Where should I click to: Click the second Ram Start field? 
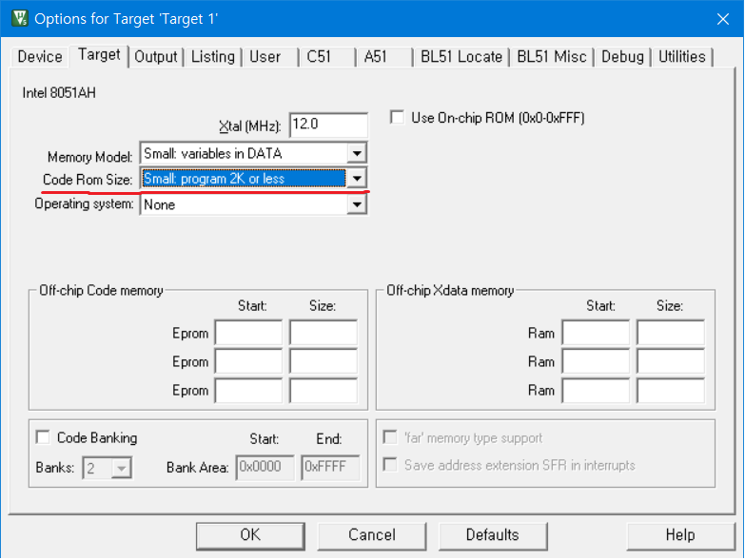[x=596, y=361]
